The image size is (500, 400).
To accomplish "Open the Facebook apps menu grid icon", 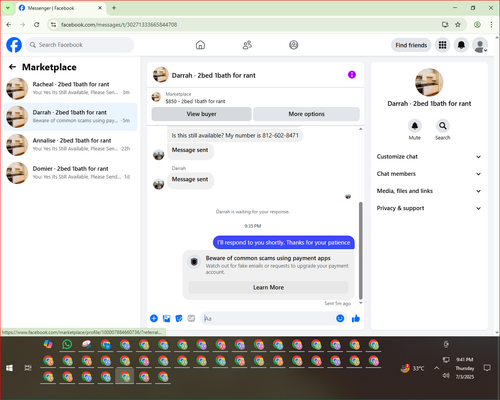I will (x=442, y=45).
